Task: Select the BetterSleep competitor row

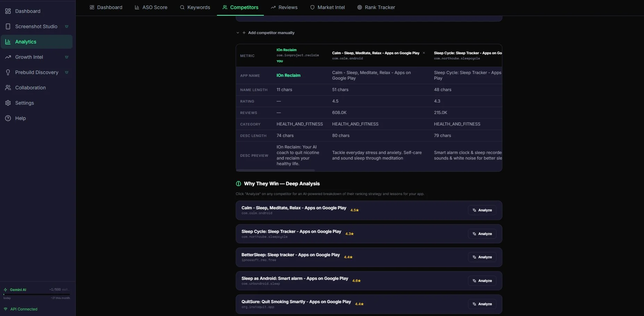Action: pyautogui.click(x=347, y=257)
